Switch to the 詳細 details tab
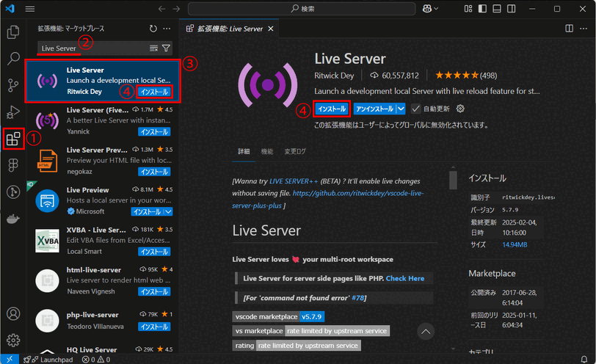 [x=244, y=151]
